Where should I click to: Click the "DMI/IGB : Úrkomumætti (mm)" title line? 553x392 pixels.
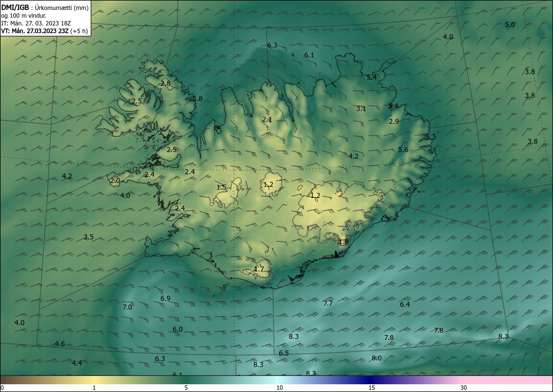[45, 8]
